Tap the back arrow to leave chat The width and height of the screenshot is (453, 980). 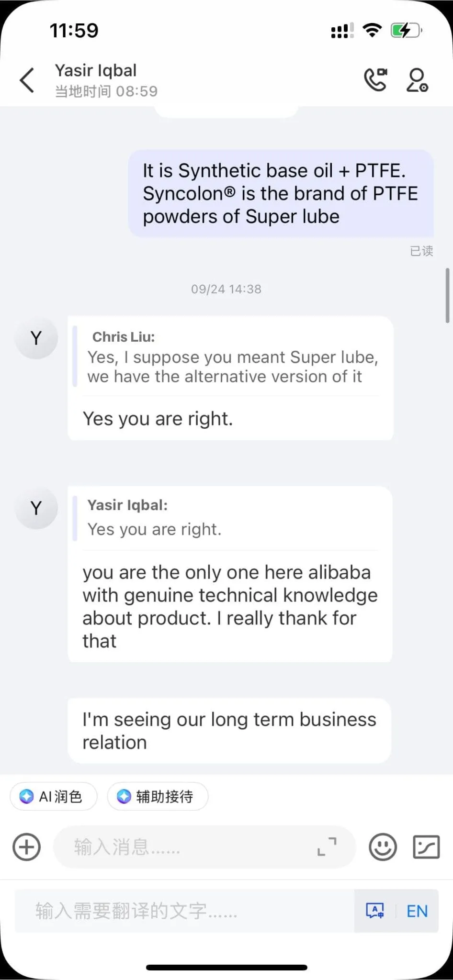pos(27,80)
